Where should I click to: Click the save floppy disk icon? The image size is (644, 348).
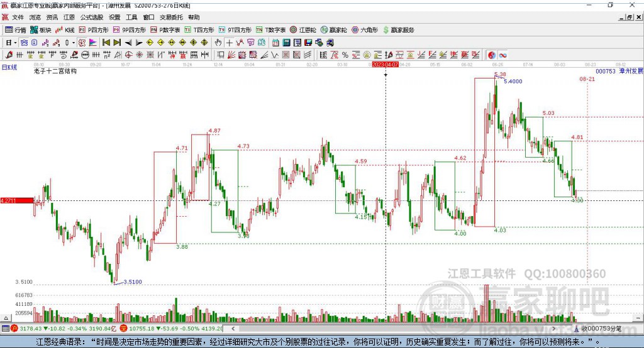[x=308, y=43]
